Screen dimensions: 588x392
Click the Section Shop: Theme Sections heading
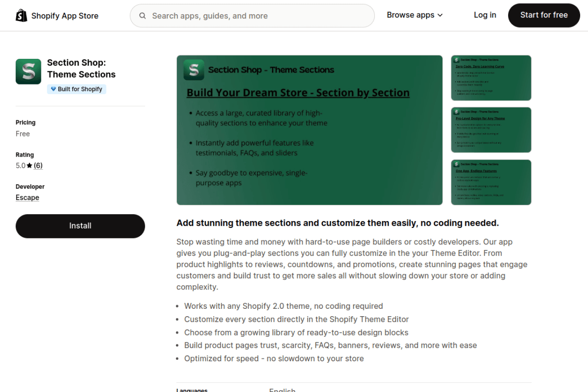click(81, 68)
